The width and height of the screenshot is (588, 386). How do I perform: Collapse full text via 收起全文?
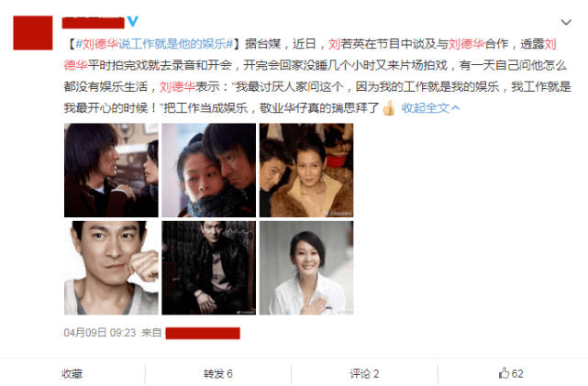(x=426, y=108)
